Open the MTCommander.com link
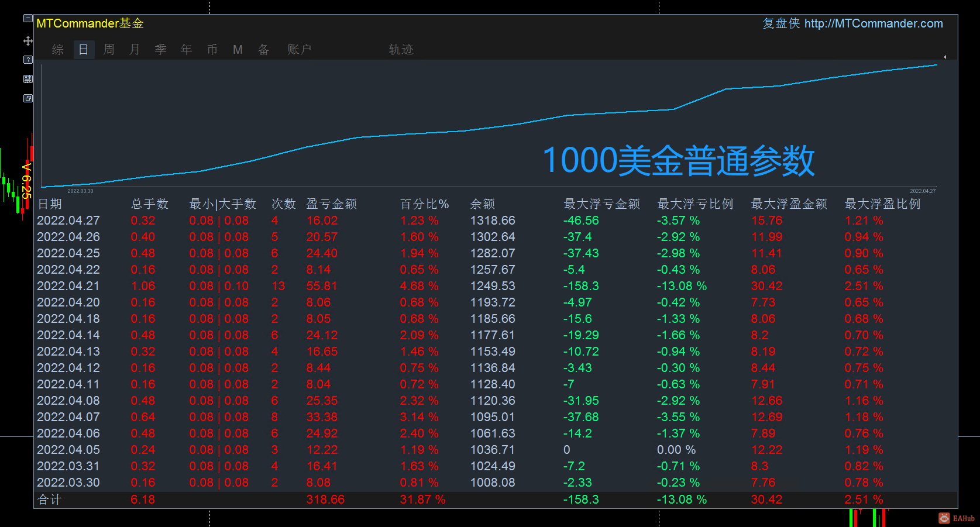Image resolution: width=980 pixels, height=527 pixels. (874, 24)
